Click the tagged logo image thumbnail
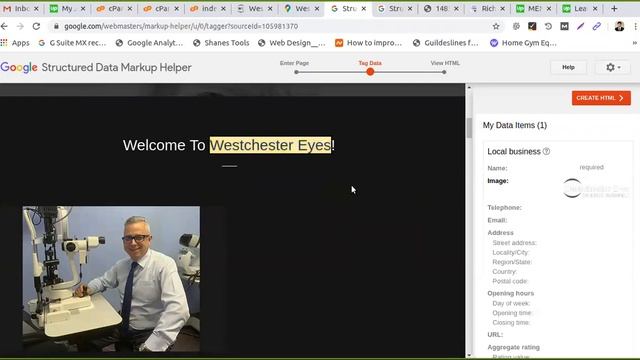Viewport: 640px width, 360px height. coord(596,189)
